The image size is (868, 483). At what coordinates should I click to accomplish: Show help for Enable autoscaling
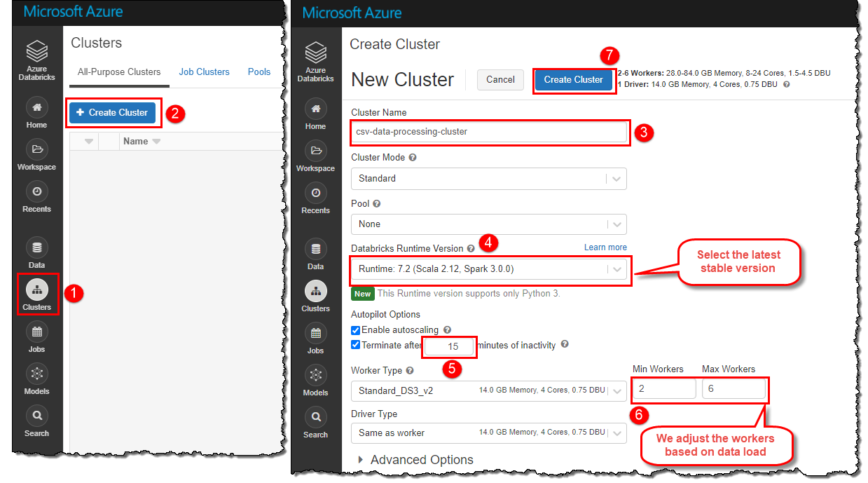[447, 330]
